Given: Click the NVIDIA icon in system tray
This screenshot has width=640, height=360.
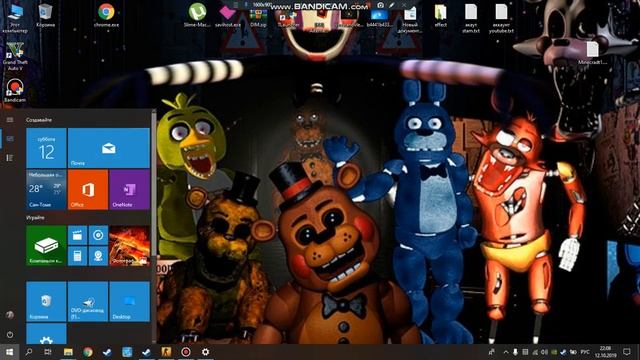Looking at the screenshot, I should tap(554, 352).
